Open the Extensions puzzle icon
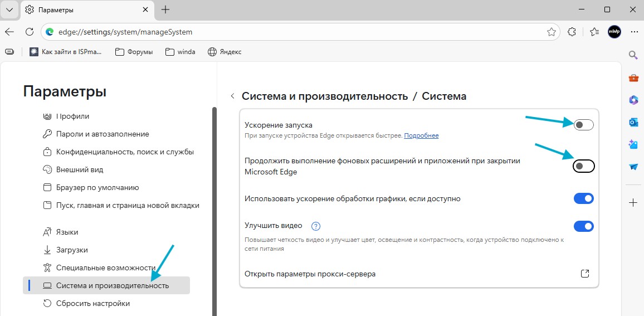This screenshot has height=316, width=644. click(572, 32)
